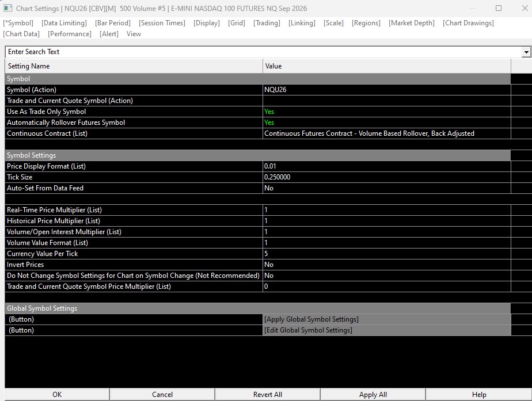
Task: Open the Regions tab
Action: pyautogui.click(x=366, y=23)
